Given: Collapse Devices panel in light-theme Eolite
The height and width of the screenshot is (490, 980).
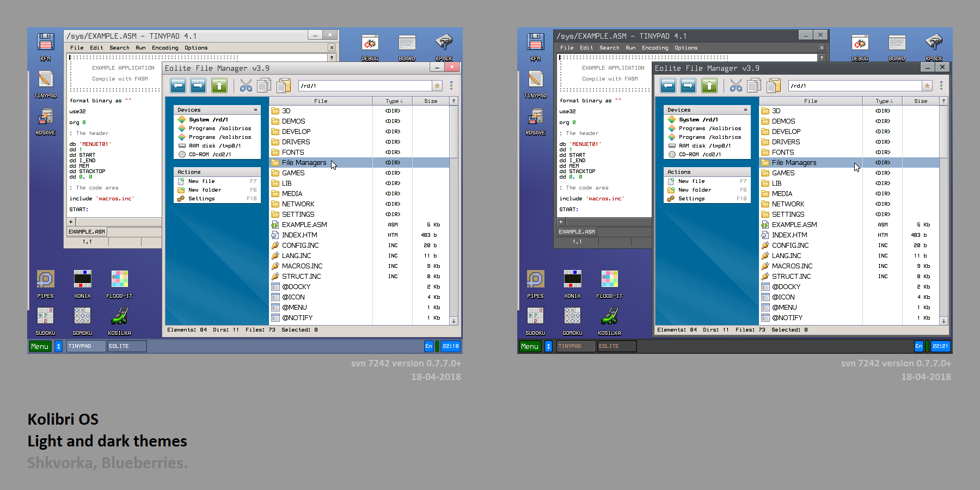Looking at the screenshot, I should coord(255,110).
